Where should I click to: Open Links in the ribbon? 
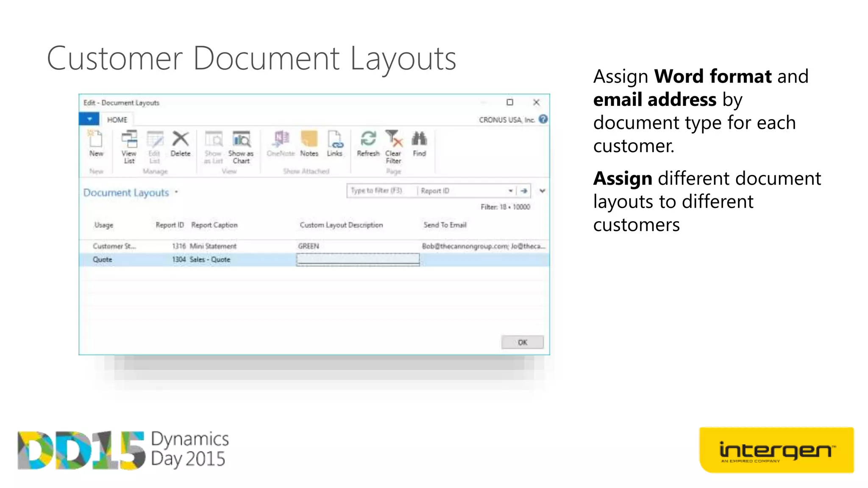coord(335,144)
